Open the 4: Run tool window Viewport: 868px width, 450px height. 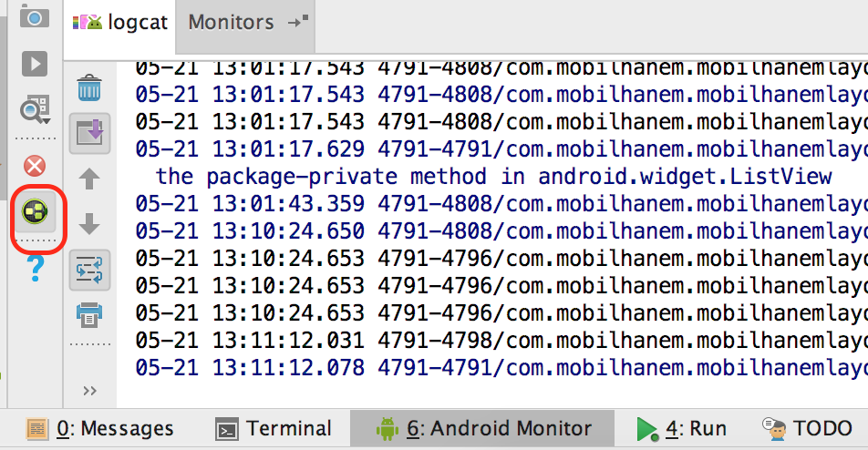(681, 429)
